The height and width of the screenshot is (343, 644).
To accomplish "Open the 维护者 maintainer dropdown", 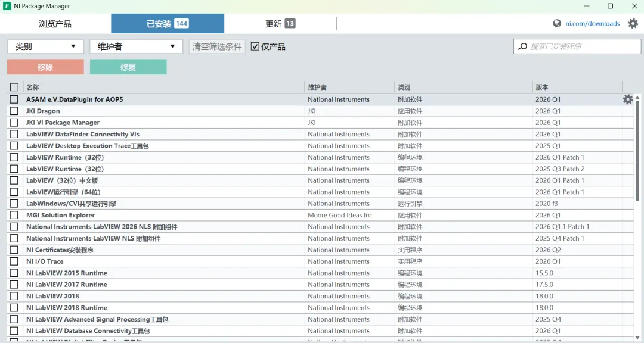I will point(136,46).
